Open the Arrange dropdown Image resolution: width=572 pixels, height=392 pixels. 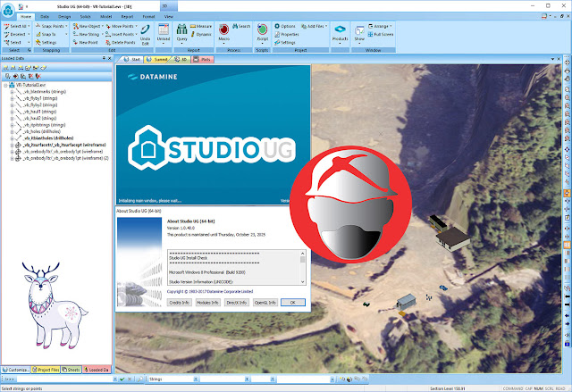coord(391,26)
